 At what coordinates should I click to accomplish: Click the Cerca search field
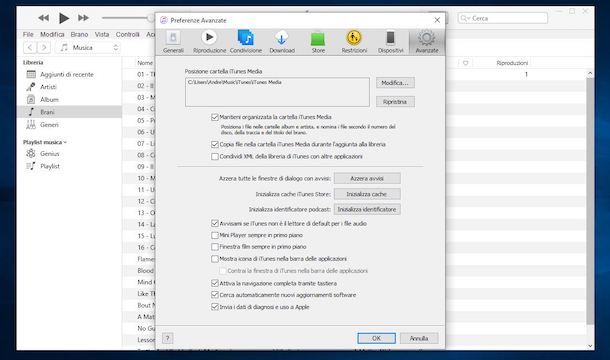(x=502, y=18)
